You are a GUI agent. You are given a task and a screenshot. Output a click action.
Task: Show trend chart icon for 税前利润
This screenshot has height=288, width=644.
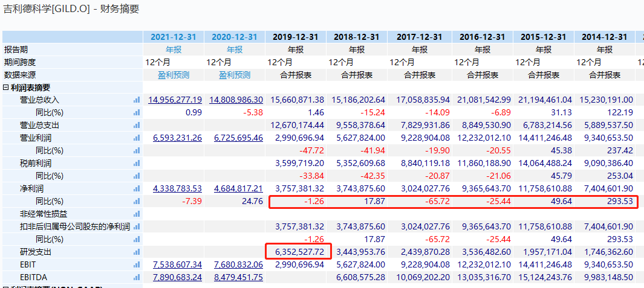(136, 163)
